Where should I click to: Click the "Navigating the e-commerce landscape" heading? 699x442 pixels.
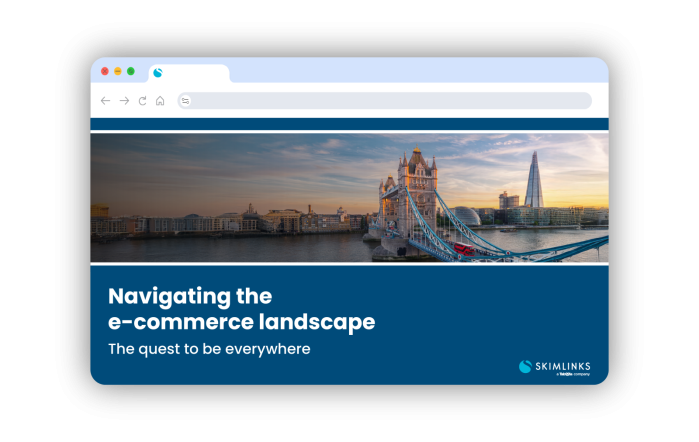(x=241, y=309)
